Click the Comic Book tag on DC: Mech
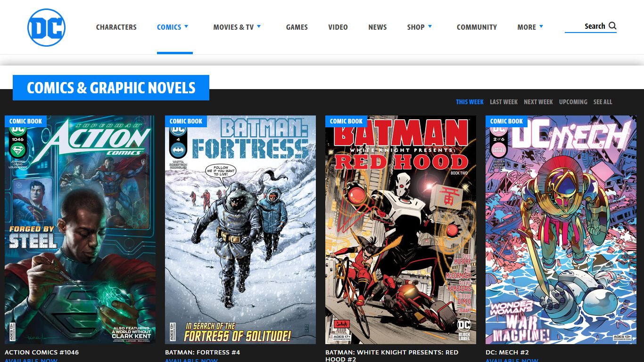Screen dimensions: 644x362 click(x=506, y=121)
